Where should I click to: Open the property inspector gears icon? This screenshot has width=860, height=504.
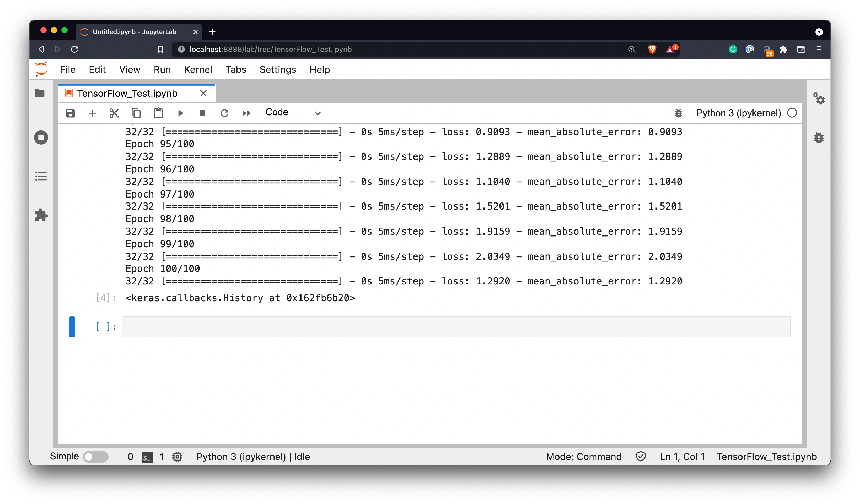click(x=818, y=98)
